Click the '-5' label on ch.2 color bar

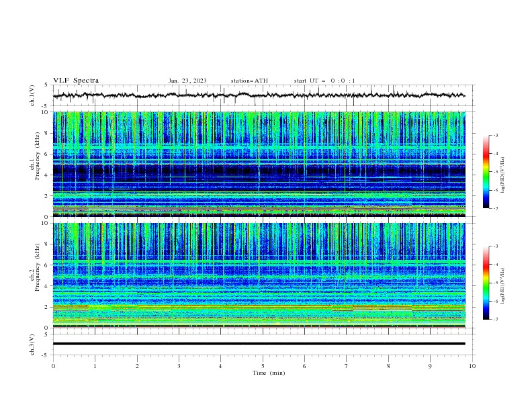tap(495, 283)
